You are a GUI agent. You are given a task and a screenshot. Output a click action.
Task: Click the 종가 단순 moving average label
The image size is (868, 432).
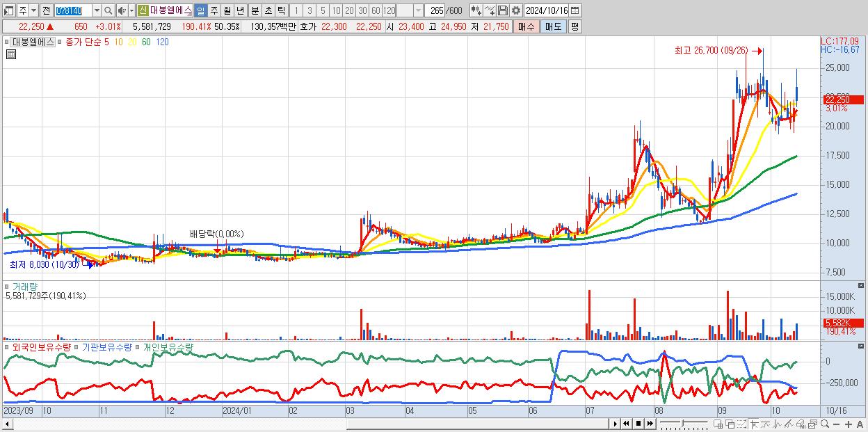[x=83, y=42]
